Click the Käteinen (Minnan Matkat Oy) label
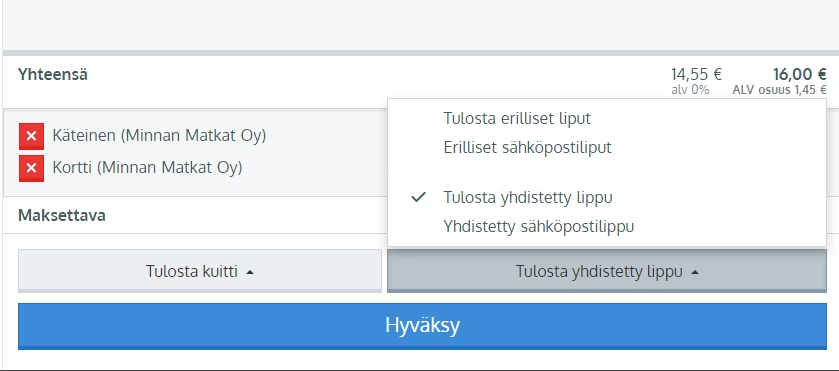This screenshot has height=371, width=839. tap(159, 136)
